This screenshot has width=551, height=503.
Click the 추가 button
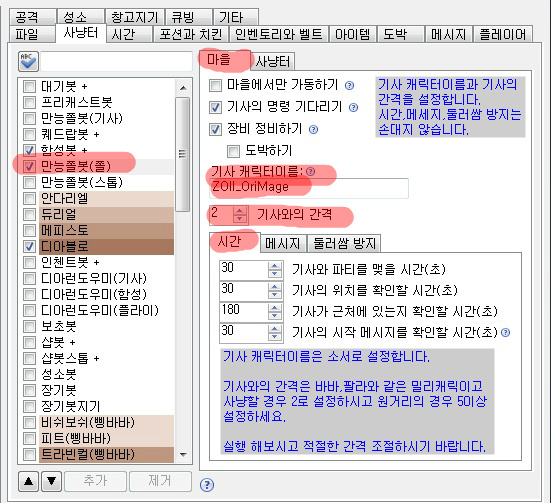tap(95, 481)
